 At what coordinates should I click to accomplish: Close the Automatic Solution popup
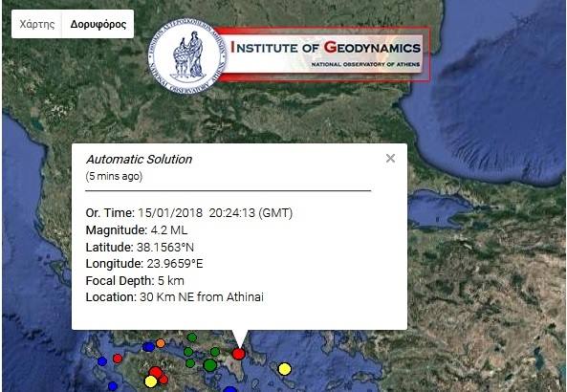click(390, 158)
